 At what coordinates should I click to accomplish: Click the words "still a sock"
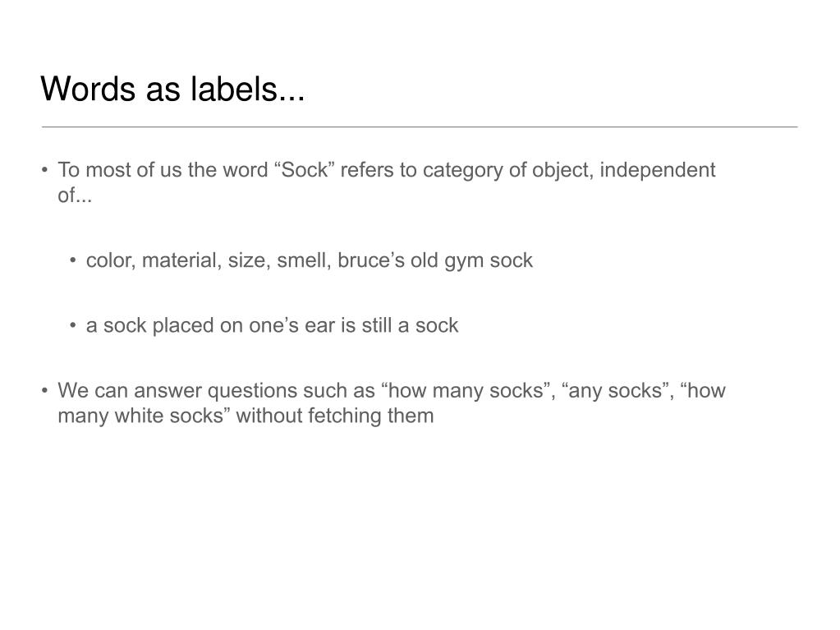pyautogui.click(x=410, y=325)
